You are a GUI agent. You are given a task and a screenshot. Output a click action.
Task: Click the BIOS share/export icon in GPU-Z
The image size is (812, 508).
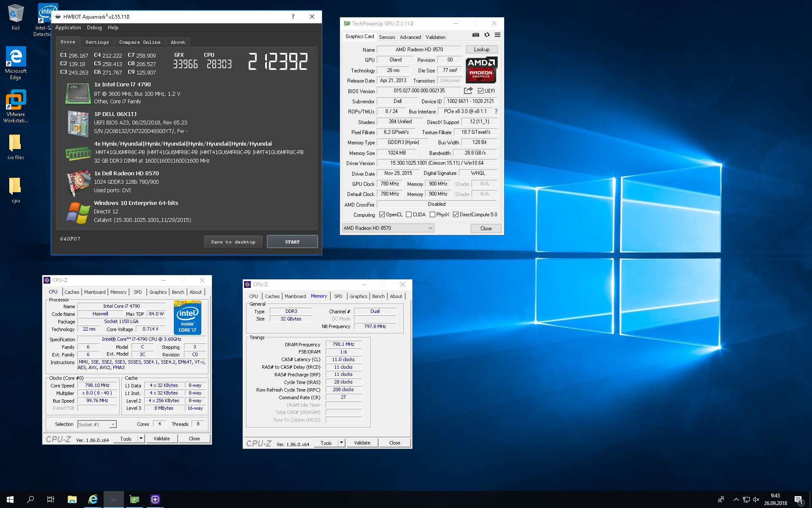pyautogui.click(x=468, y=91)
